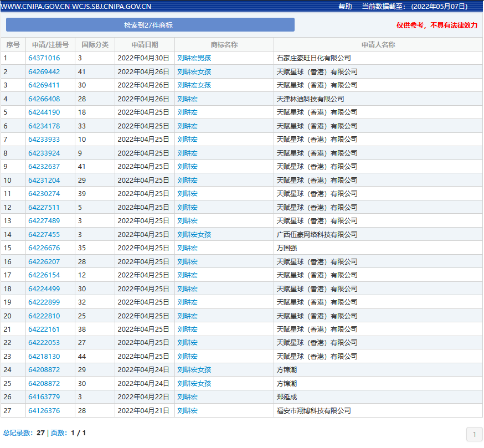The height and width of the screenshot is (448, 484).
Task: Select applicant 石家庄豪旺日化有限公司
Action: point(313,58)
